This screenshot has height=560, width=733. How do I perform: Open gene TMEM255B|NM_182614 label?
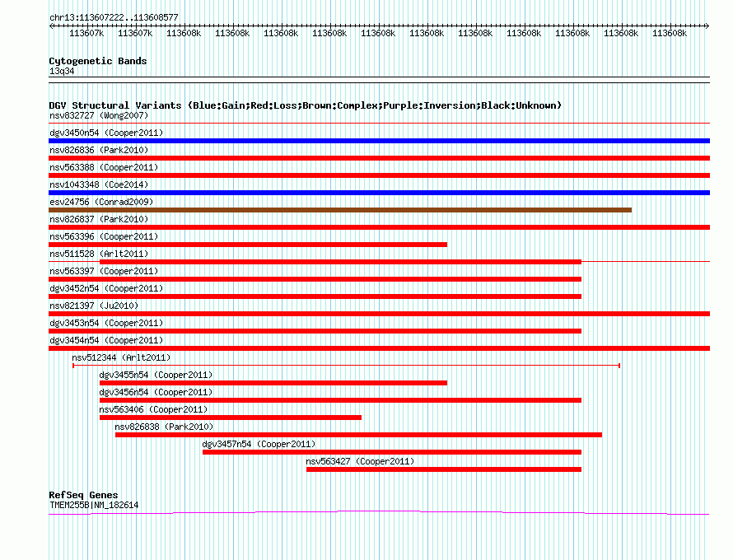click(x=94, y=506)
